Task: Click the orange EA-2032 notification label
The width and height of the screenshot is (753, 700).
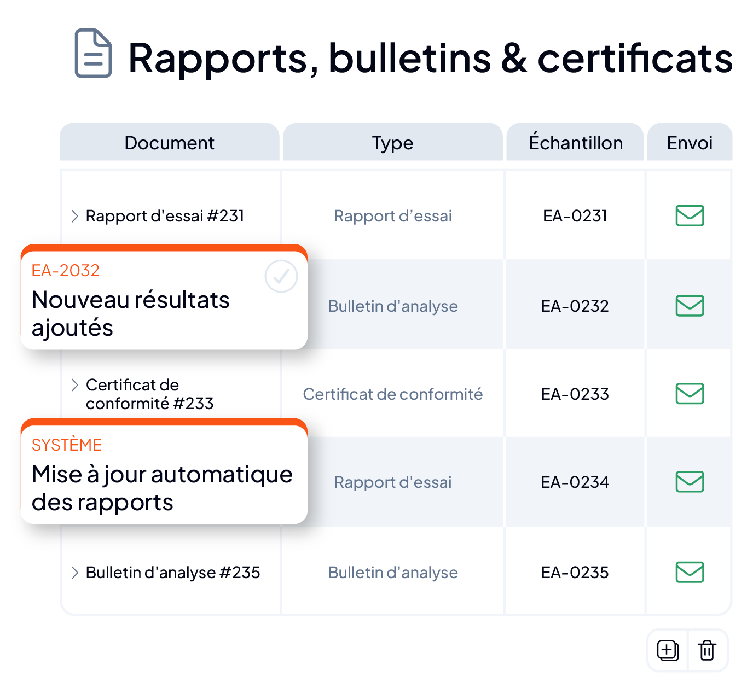Action: pyautogui.click(x=66, y=271)
